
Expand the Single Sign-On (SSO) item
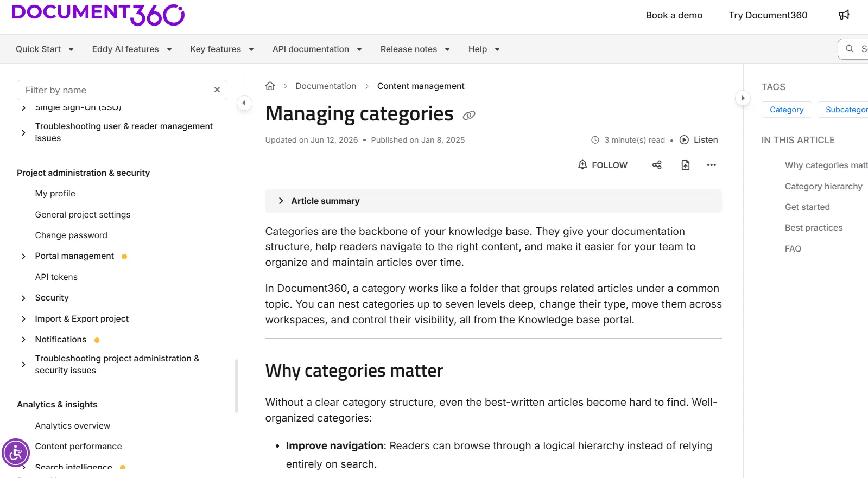click(23, 108)
